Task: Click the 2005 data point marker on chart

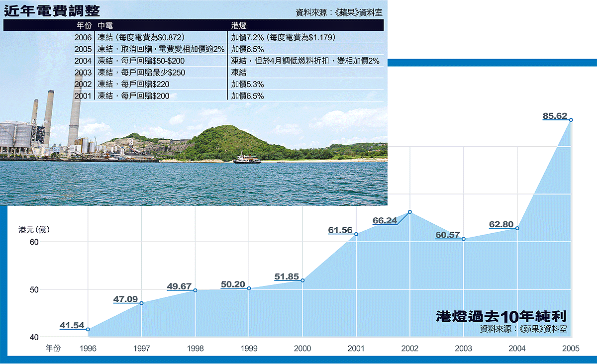Action: pos(571,120)
